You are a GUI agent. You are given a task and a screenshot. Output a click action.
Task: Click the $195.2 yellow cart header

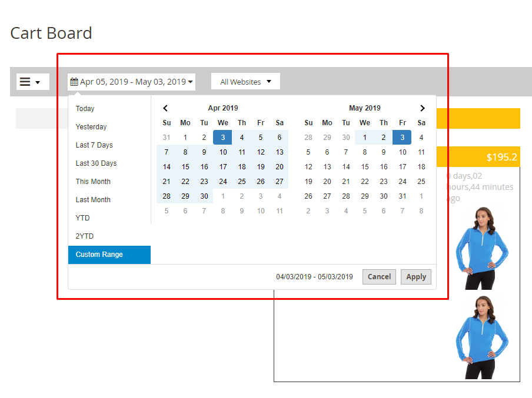click(478, 157)
